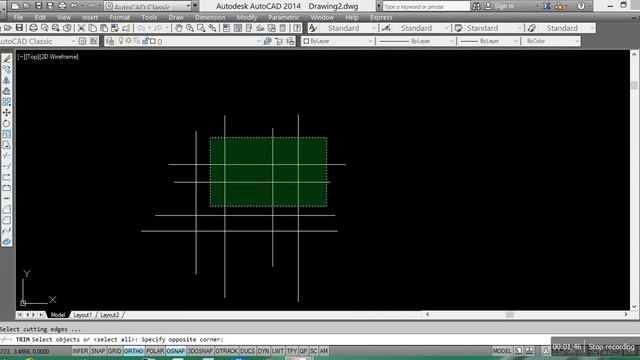Click the Plot print icon in Standard toolbar
Image resolution: width=640 pixels, height=360 pixels.
click(x=33, y=28)
